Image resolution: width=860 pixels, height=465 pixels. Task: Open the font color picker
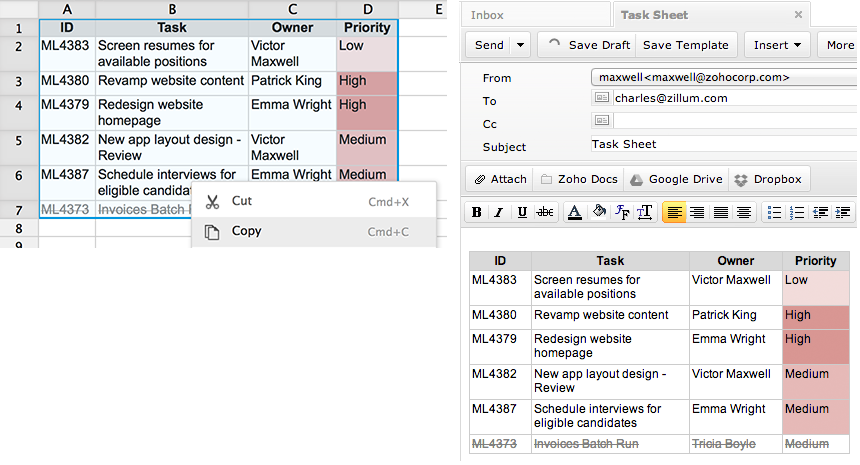[x=575, y=212]
